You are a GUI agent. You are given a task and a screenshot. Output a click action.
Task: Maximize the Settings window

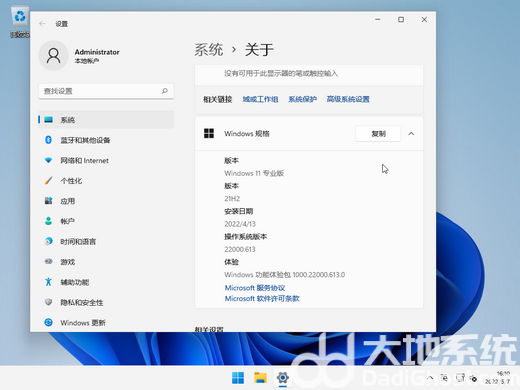[401, 20]
